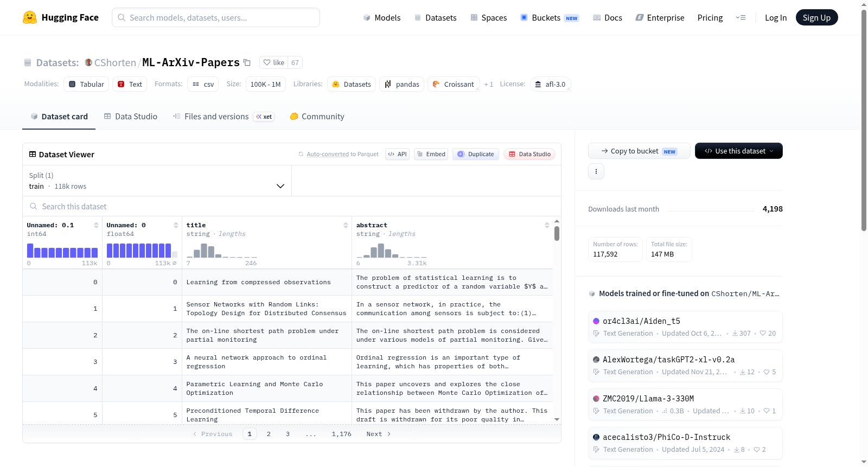Viewport: 868px width, 467px height.
Task: Expand the Use this dataset dropdown
Action: [739, 151]
